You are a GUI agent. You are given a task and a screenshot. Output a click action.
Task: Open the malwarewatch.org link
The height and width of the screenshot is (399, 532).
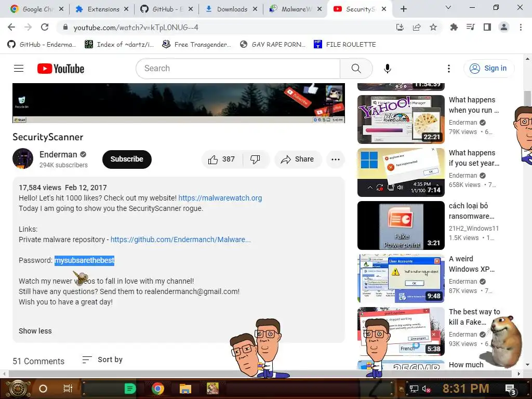point(220,198)
